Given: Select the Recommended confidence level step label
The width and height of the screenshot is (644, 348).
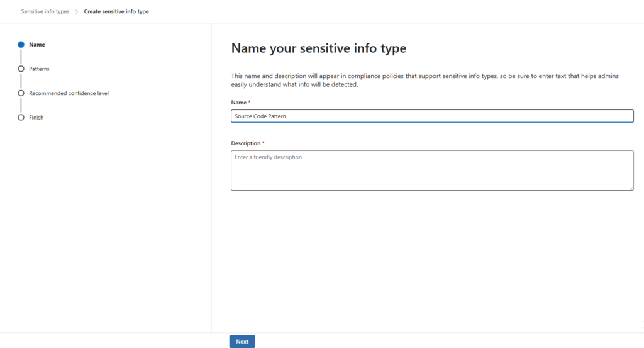Looking at the screenshot, I should coord(69,93).
